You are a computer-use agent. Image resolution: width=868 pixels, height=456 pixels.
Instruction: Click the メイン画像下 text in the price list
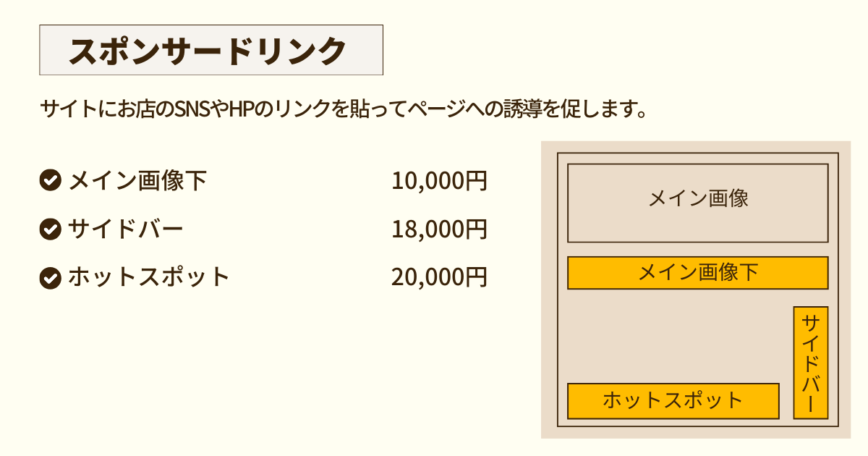(x=137, y=180)
